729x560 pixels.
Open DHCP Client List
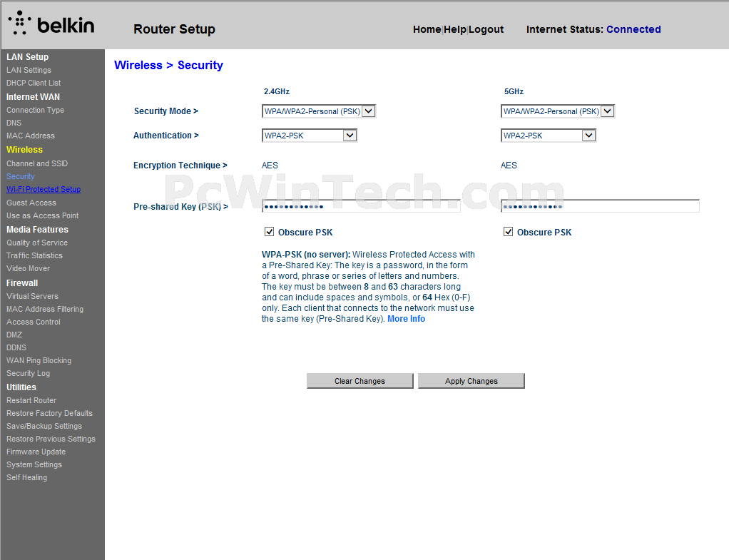click(x=34, y=83)
